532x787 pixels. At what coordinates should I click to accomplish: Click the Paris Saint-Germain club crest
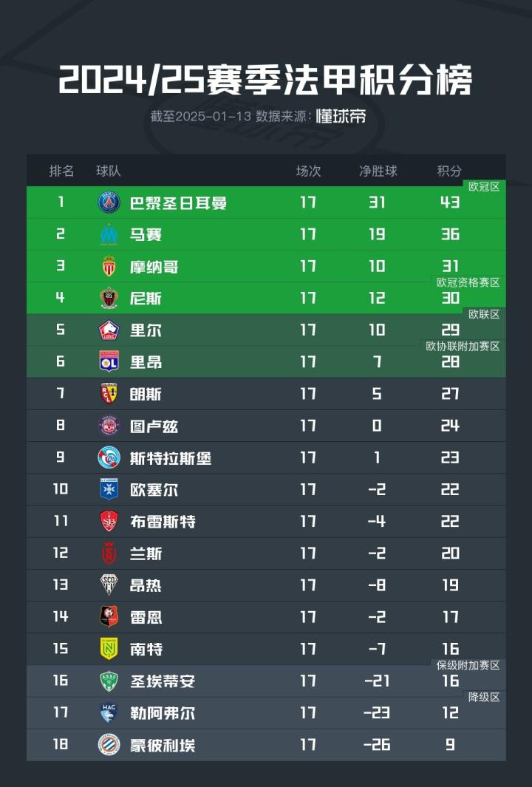tap(109, 202)
